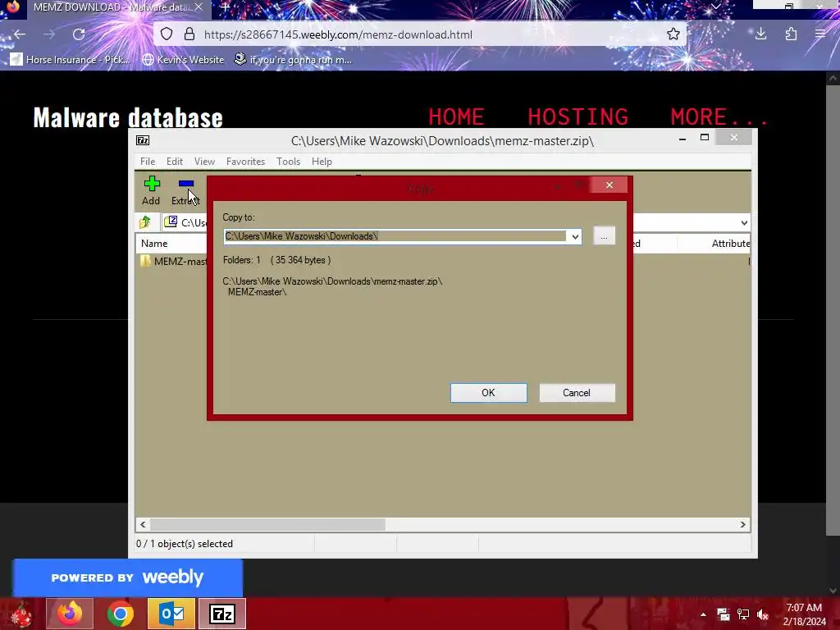The width and height of the screenshot is (840, 630).
Task: Show hidden system tray icons
Action: coord(703,614)
